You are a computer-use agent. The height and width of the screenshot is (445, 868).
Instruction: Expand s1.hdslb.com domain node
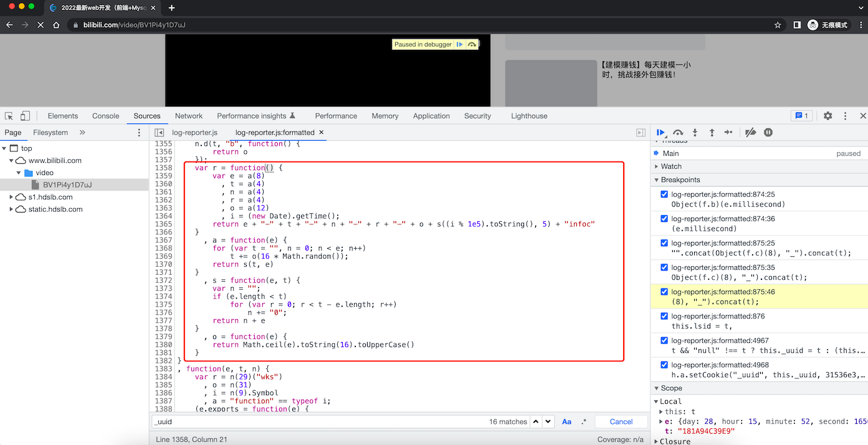pyautogui.click(x=12, y=197)
